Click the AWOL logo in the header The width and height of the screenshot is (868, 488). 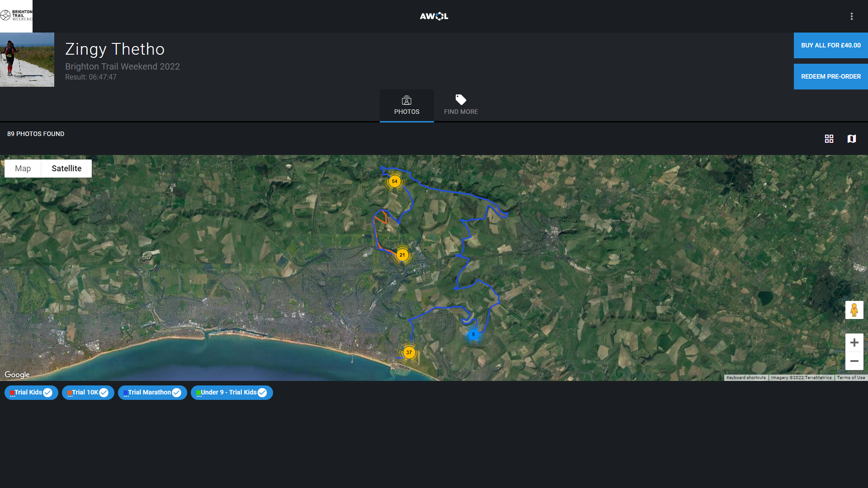434,16
